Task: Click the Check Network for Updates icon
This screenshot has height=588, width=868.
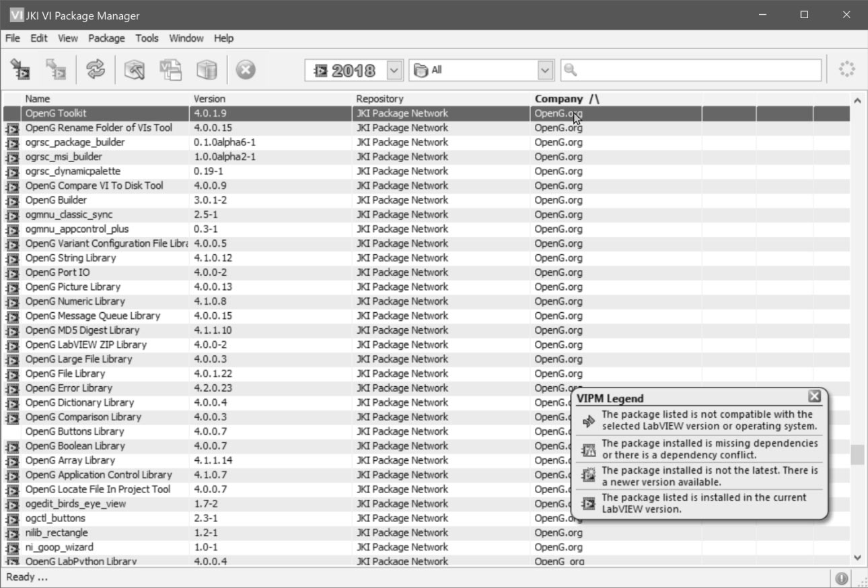Action: (x=96, y=69)
